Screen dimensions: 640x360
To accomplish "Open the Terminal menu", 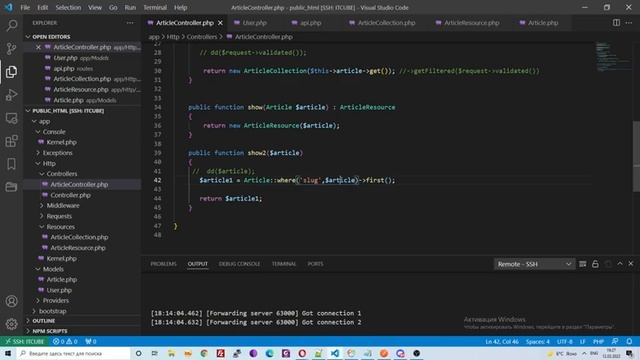I will point(155,7).
